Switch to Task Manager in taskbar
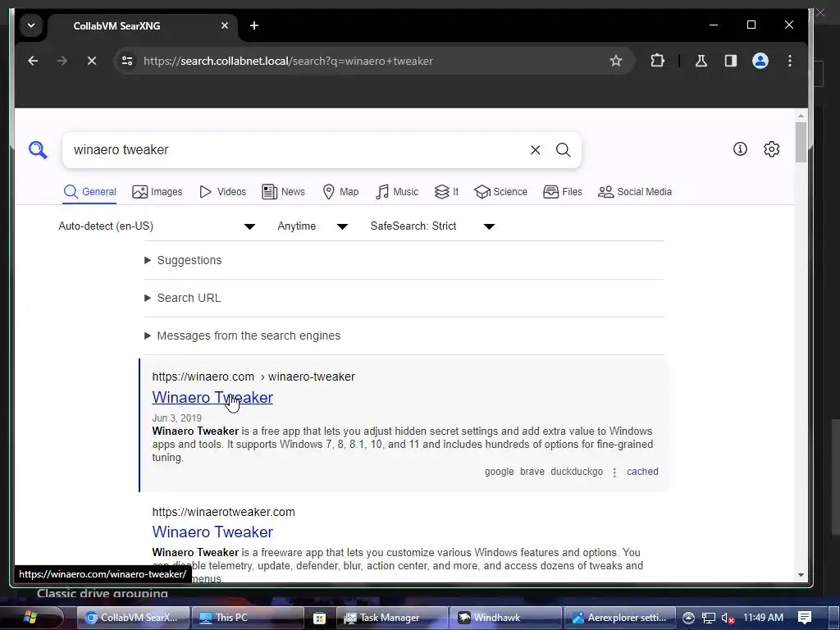Screen dimensions: 840x630 (x=392, y=618)
